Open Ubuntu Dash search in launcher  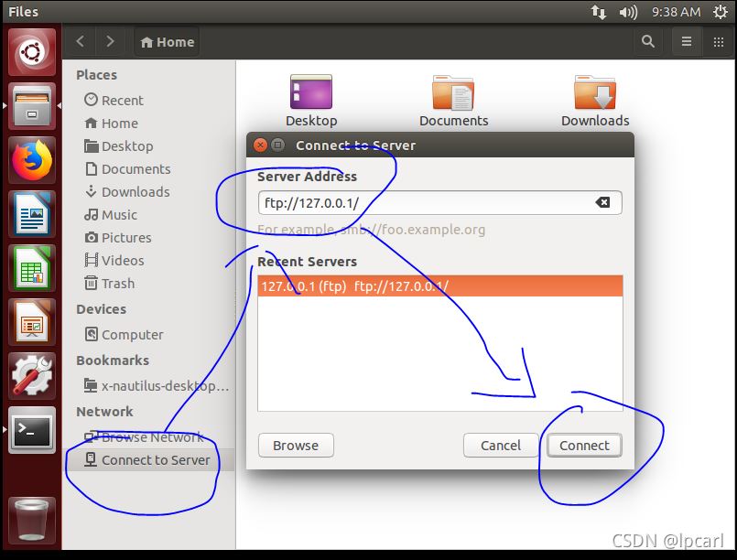click(32, 51)
